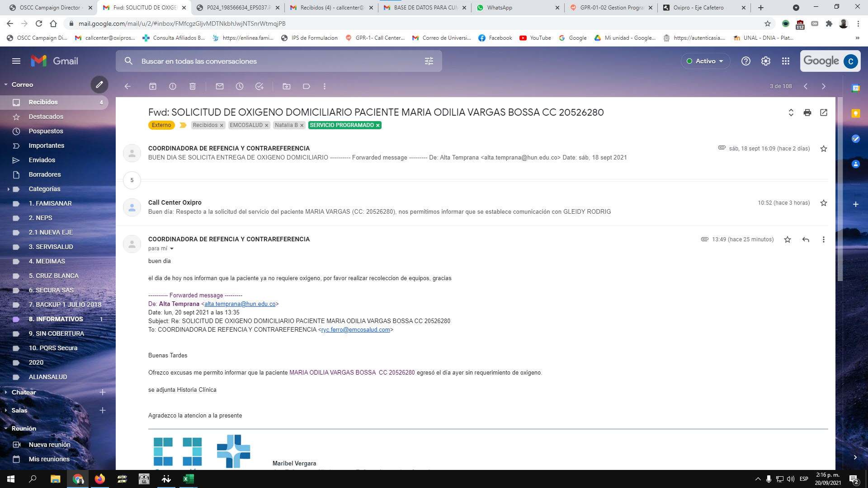Go back to inbox with arrow icon
Viewport: 868px width, 488px height.
tap(127, 86)
